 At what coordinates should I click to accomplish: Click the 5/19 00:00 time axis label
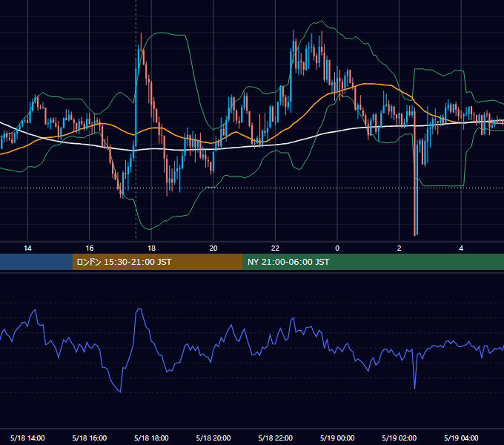click(337, 438)
